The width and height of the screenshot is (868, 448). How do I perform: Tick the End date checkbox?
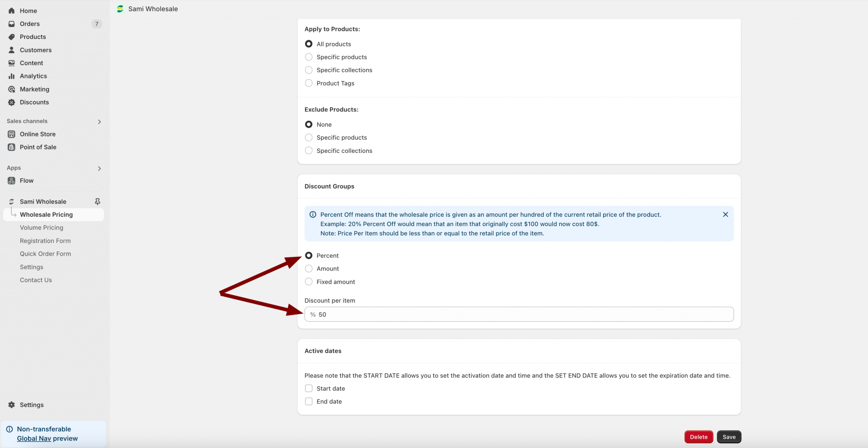(309, 402)
